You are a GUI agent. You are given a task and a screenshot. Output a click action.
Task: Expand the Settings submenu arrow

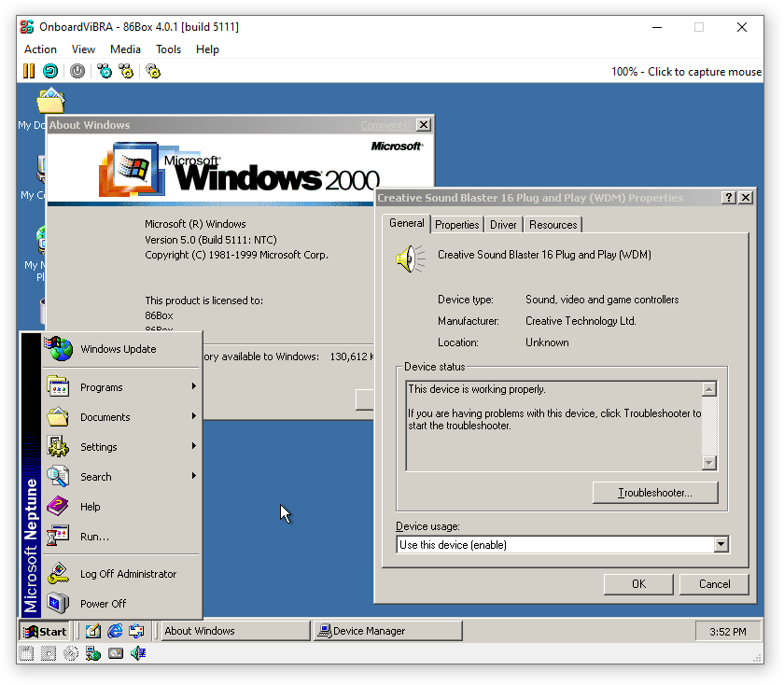[x=193, y=445]
